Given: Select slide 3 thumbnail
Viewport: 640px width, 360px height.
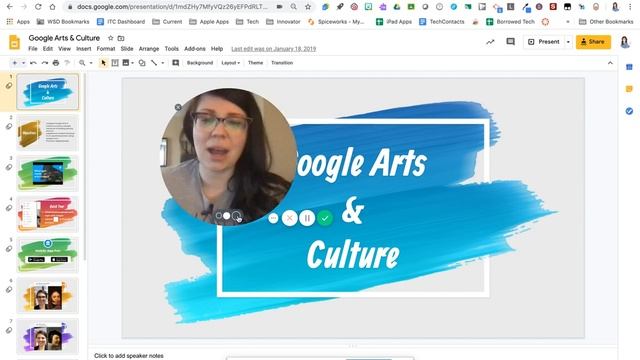Looking at the screenshot, I should [x=48, y=173].
